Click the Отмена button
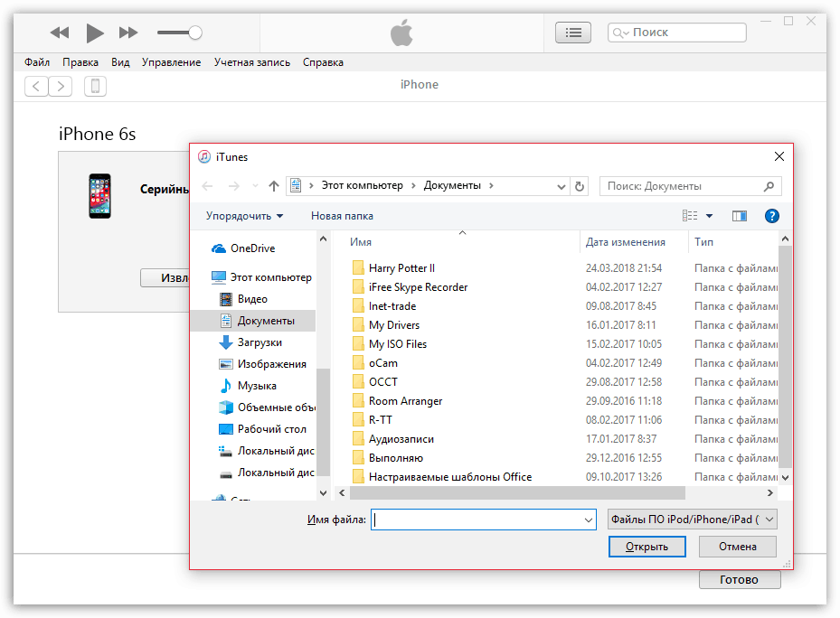 coord(738,547)
